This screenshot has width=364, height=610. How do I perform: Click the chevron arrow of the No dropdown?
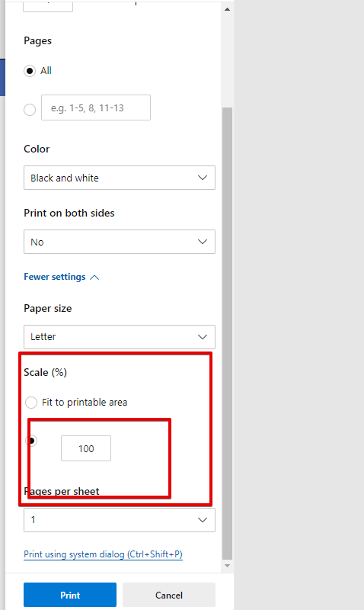point(203,242)
